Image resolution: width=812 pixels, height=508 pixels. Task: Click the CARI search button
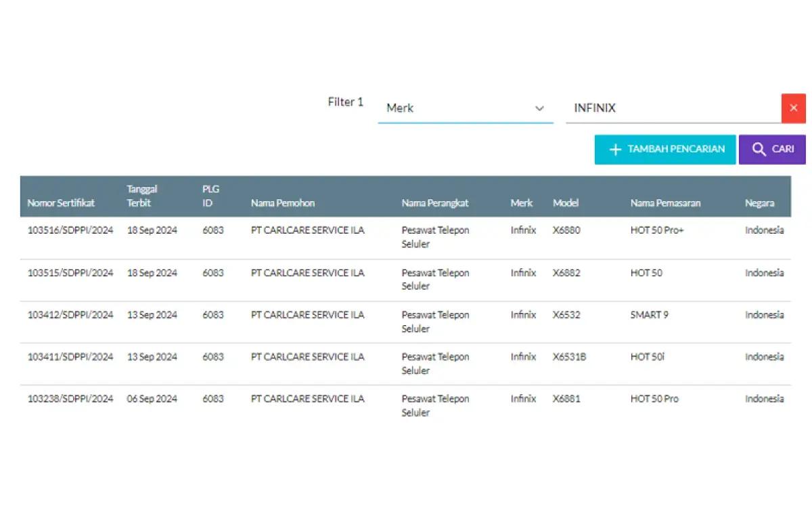tap(772, 149)
